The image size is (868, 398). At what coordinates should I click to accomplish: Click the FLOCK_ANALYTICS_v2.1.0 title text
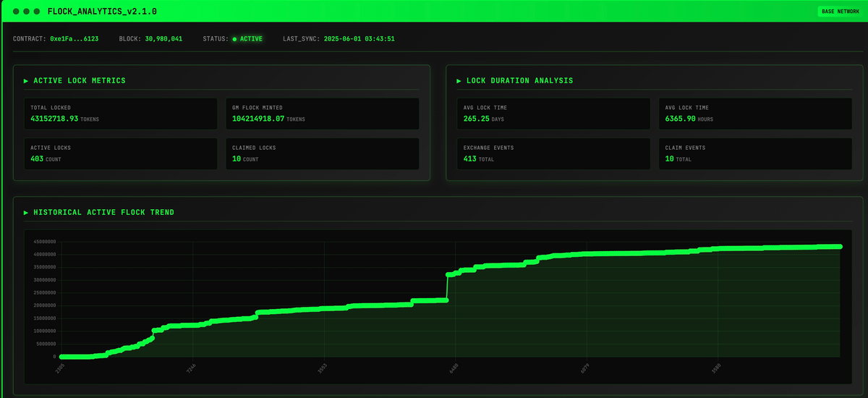101,12
